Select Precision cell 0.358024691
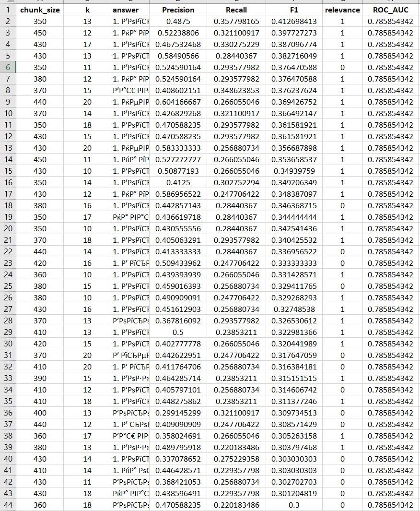Viewport: 420px width, 511px height. [x=178, y=436]
